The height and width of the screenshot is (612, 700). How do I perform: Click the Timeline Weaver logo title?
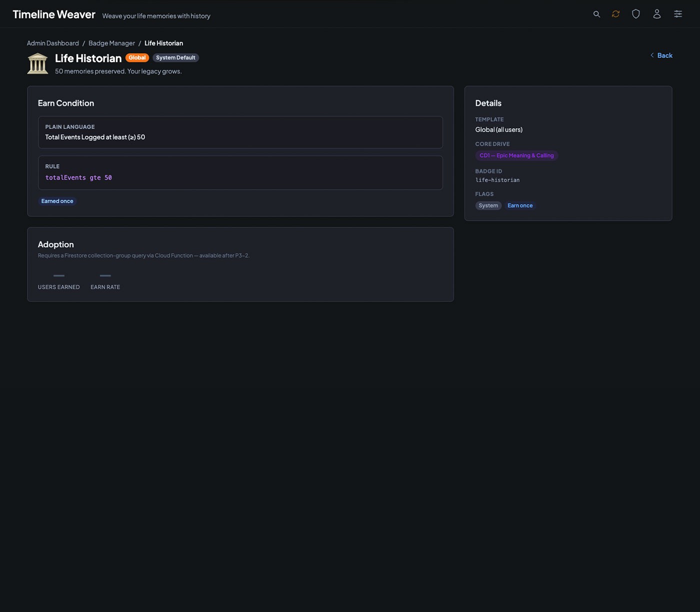[54, 15]
